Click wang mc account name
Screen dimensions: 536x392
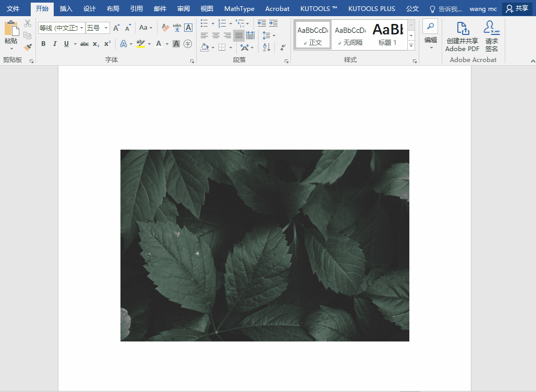click(x=483, y=9)
